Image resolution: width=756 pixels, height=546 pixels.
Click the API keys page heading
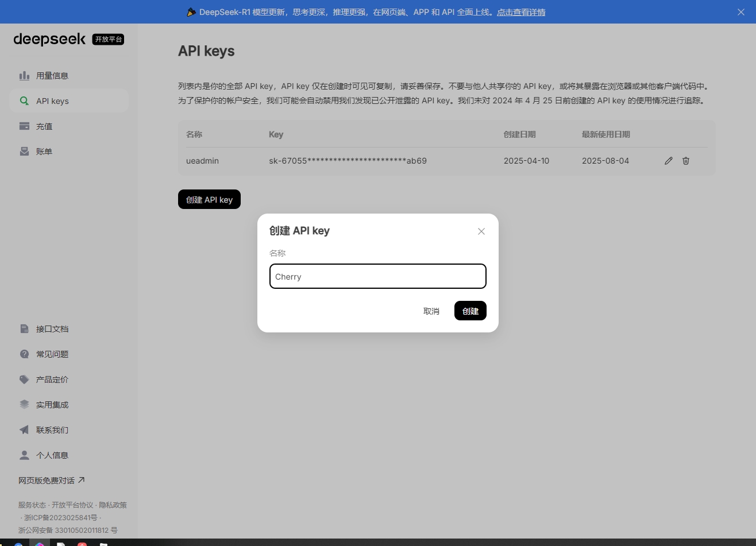[x=206, y=51]
